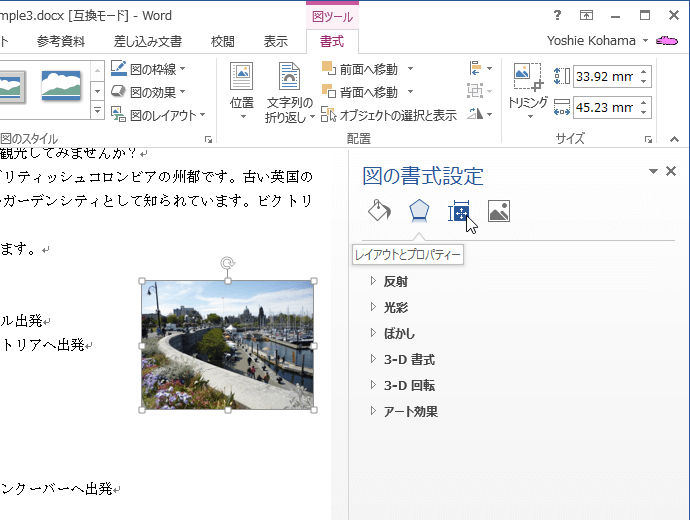Image resolution: width=690 pixels, height=520 pixels.
Task: Click the 図ツール contextual tab label
Action: [x=332, y=17]
